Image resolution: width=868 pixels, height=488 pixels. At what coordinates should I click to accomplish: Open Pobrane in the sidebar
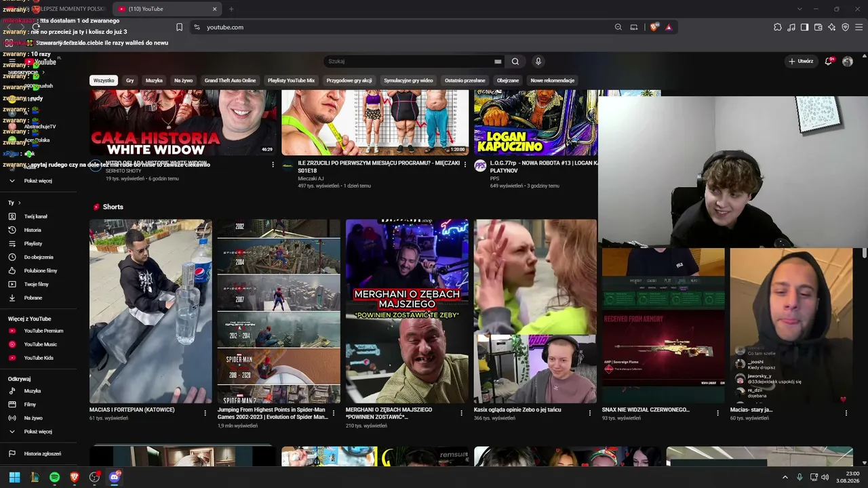tap(38, 298)
